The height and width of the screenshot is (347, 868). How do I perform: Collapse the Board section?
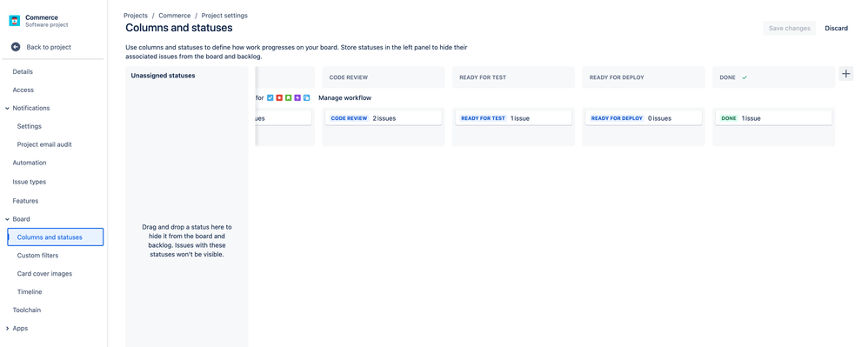(x=7, y=219)
